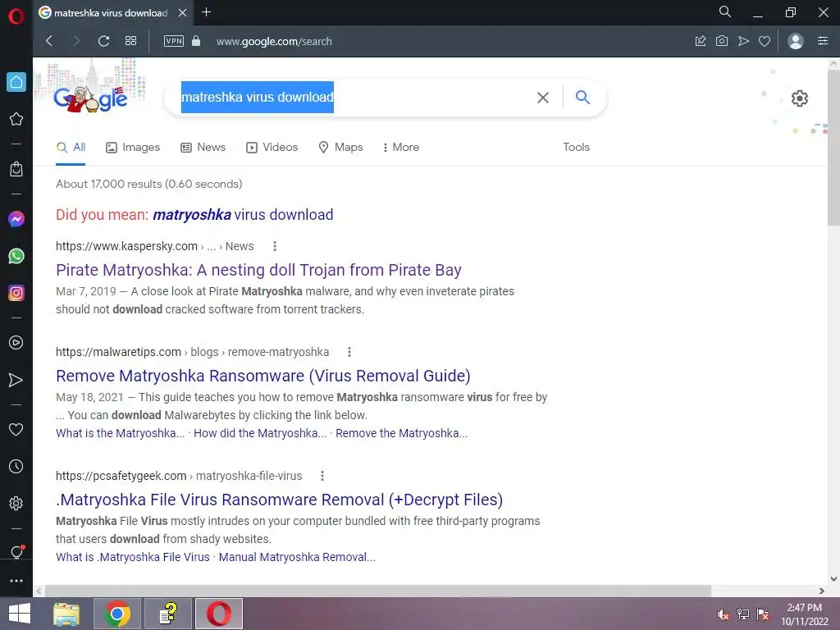Open '.Matryoshka File Virus Ransomware Removal' result
This screenshot has height=630, width=840.
click(x=279, y=500)
